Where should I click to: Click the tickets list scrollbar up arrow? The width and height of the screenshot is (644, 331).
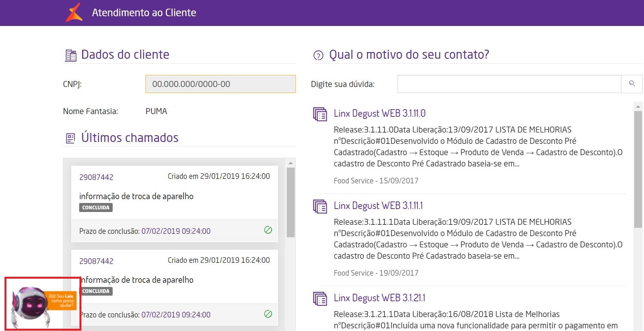point(291,163)
